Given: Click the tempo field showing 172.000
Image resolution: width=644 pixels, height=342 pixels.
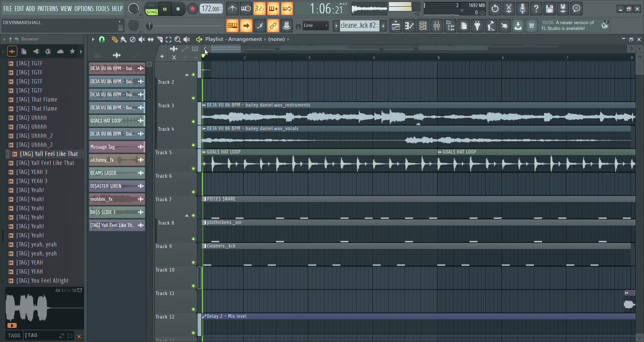Looking at the screenshot, I should coord(212,9).
